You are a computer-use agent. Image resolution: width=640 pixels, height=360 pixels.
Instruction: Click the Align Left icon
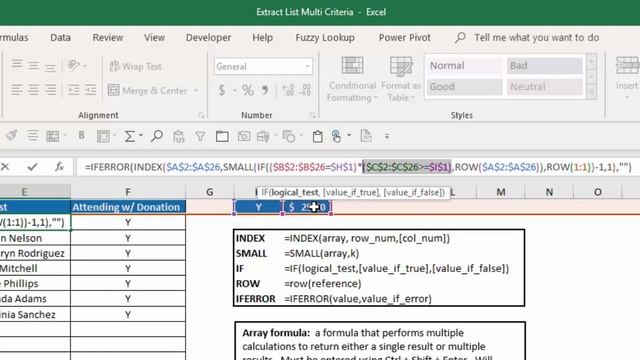point(17,90)
